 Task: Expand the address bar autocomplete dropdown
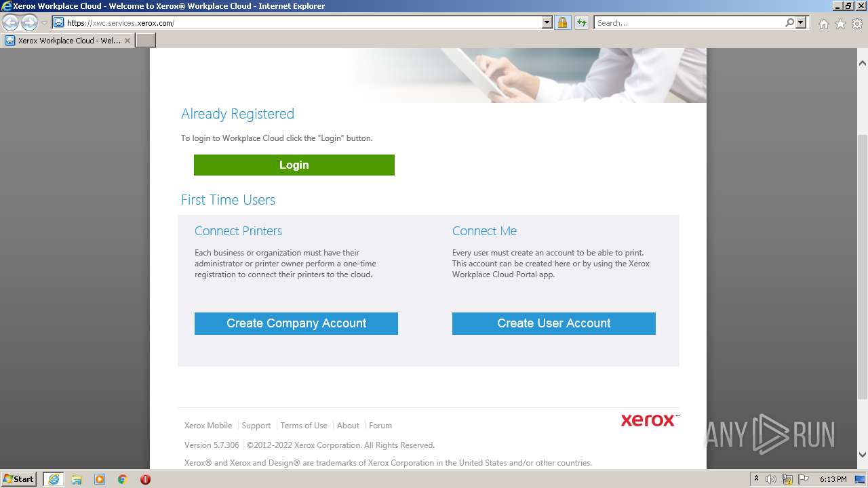pyautogui.click(x=547, y=22)
